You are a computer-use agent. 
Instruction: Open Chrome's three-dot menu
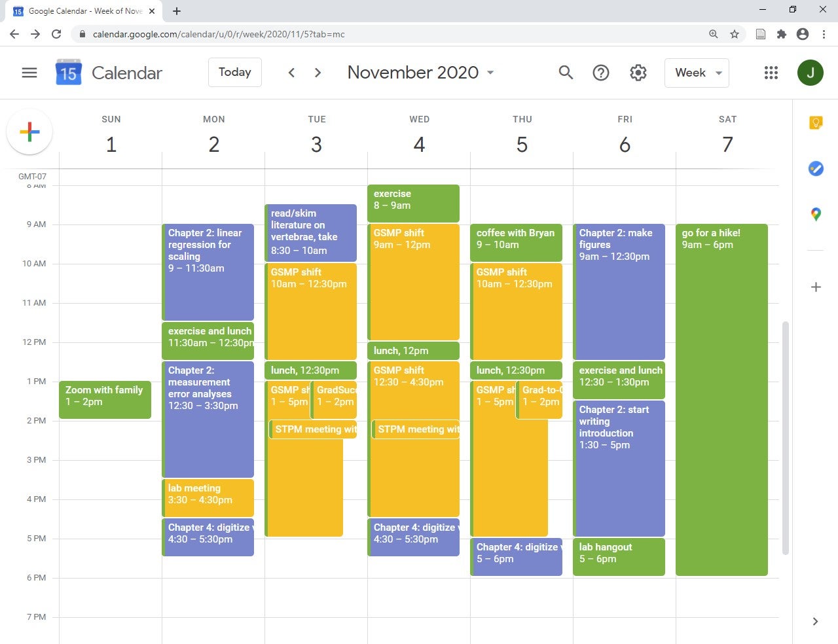(x=824, y=34)
